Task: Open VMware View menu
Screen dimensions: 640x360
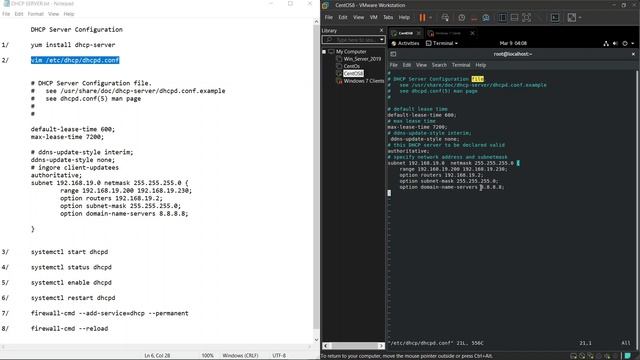Action: [358, 18]
